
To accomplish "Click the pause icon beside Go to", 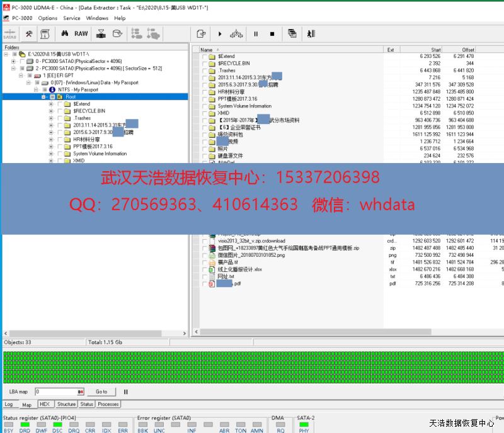I will 125,391.
